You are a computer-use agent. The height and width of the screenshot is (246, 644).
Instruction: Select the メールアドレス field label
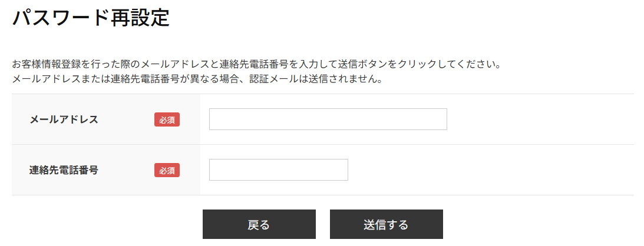pos(64,119)
